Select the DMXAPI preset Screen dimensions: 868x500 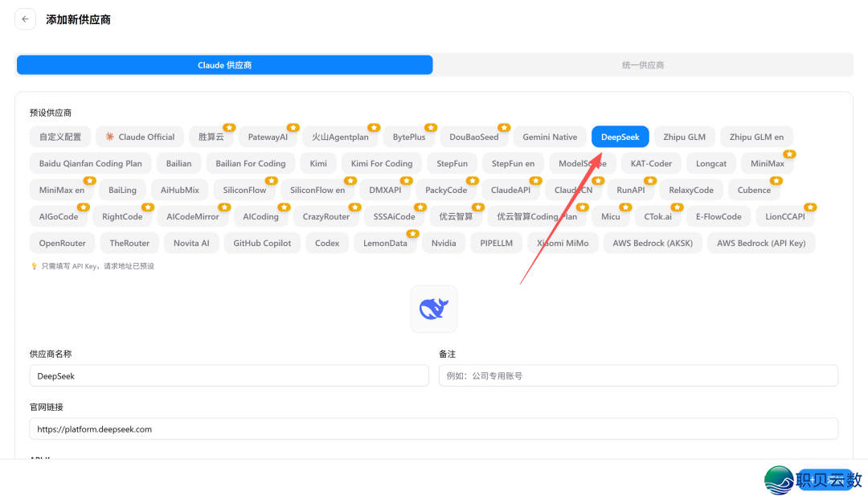pos(385,190)
